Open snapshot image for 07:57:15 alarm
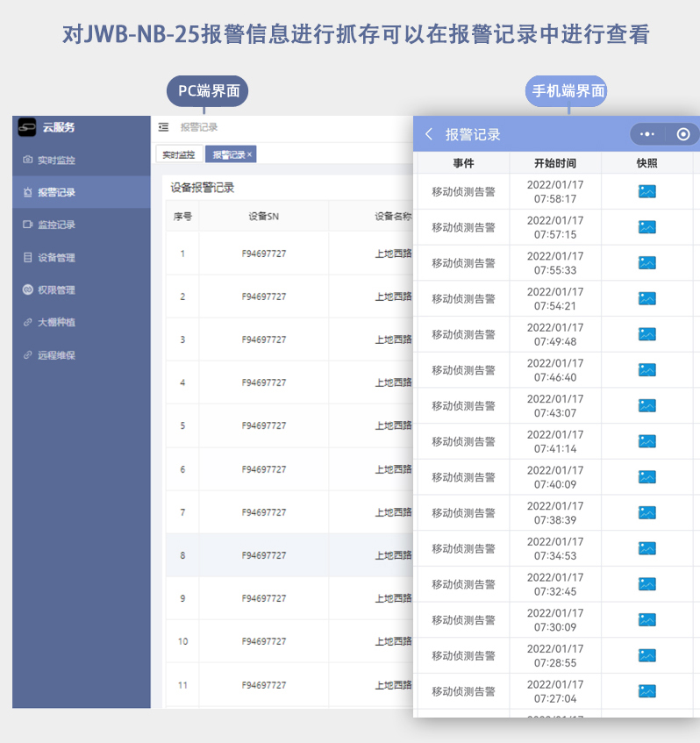The height and width of the screenshot is (743, 700). click(646, 227)
